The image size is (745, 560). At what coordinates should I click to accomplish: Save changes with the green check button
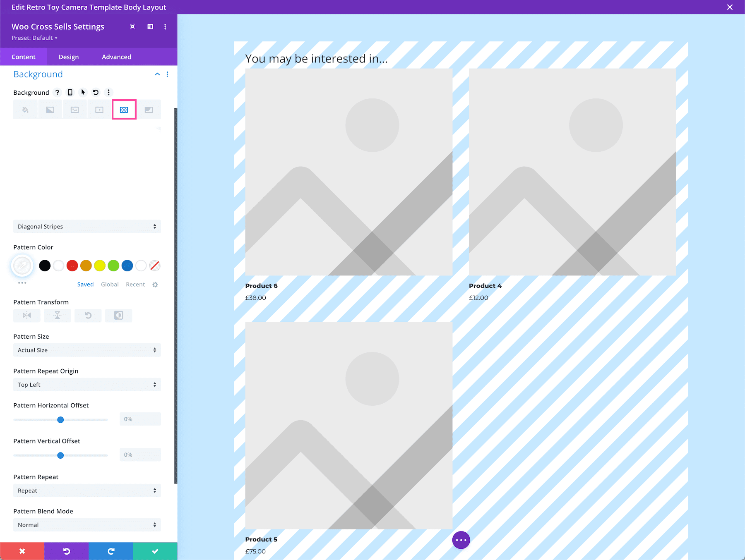(x=155, y=551)
